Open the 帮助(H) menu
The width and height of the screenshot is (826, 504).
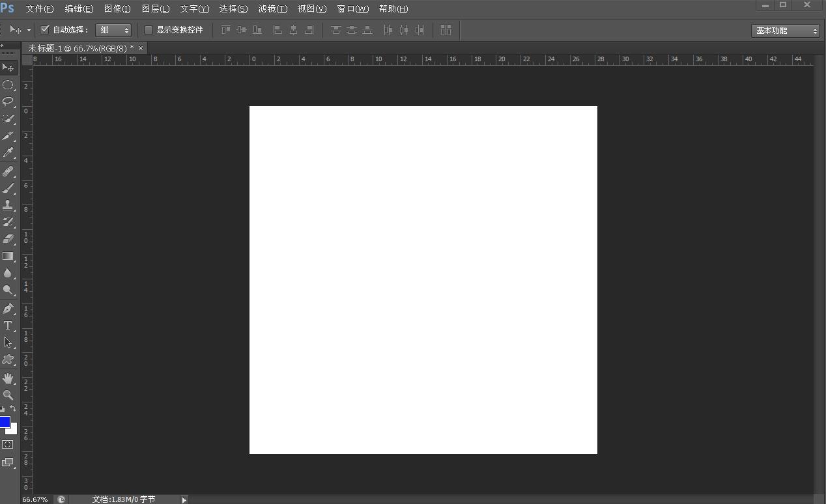click(x=393, y=9)
